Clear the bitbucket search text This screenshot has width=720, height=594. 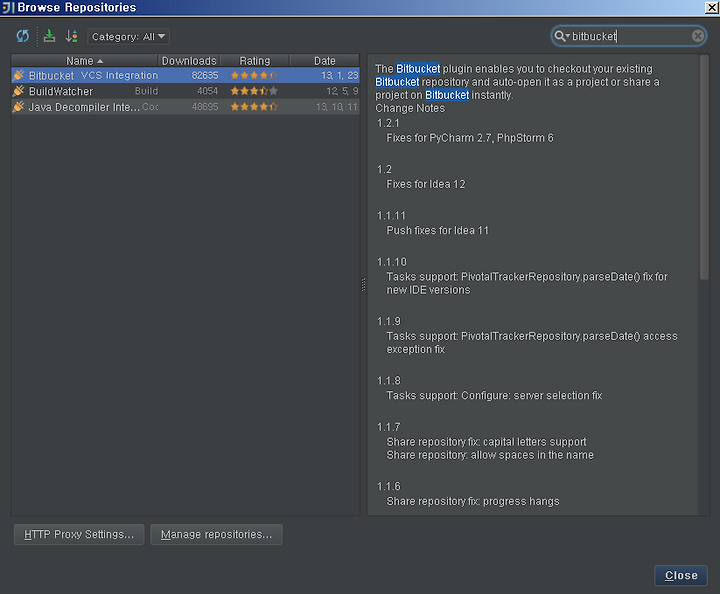tap(698, 36)
